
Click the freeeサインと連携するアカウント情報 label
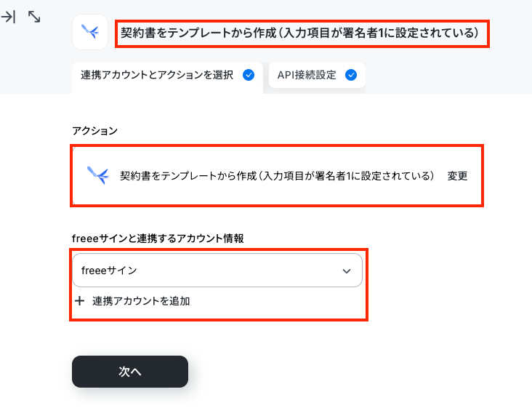(x=158, y=239)
